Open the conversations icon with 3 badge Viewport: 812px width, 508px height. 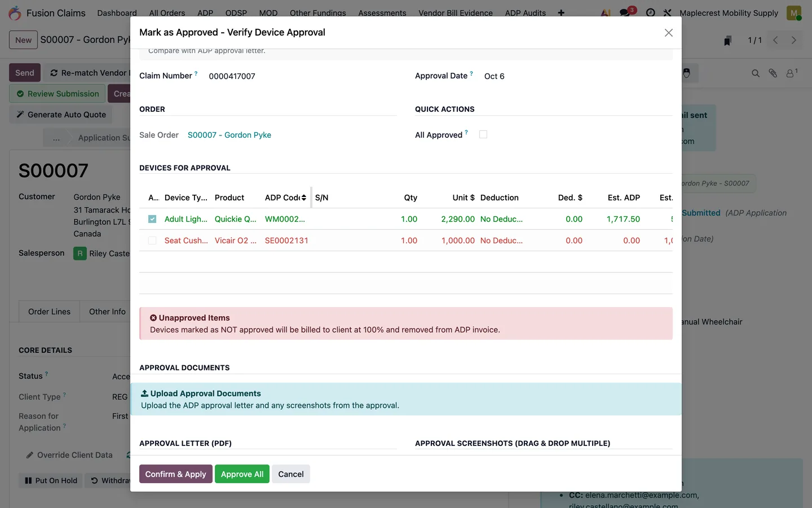pyautogui.click(x=626, y=12)
